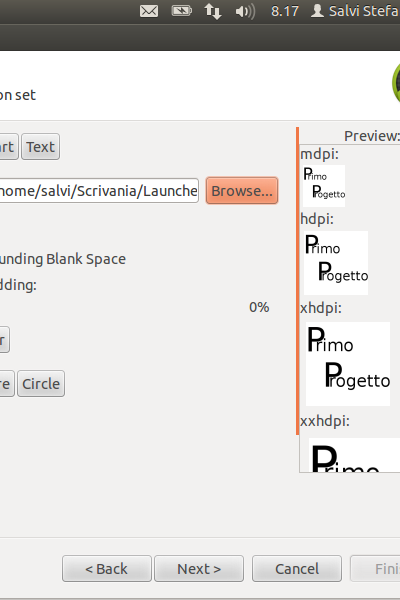Click the Browse... button
This screenshot has height=600, width=400.
pyautogui.click(x=242, y=190)
